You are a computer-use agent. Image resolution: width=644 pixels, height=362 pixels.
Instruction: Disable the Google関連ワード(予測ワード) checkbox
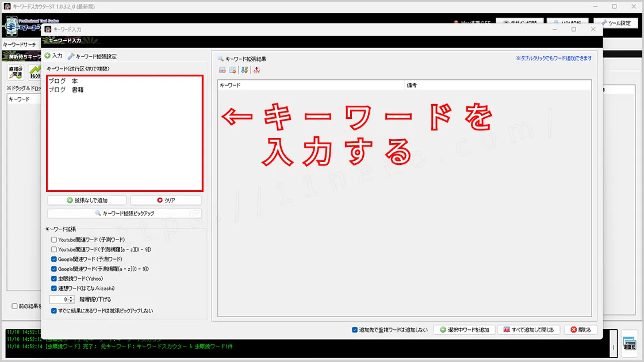pos(53,259)
